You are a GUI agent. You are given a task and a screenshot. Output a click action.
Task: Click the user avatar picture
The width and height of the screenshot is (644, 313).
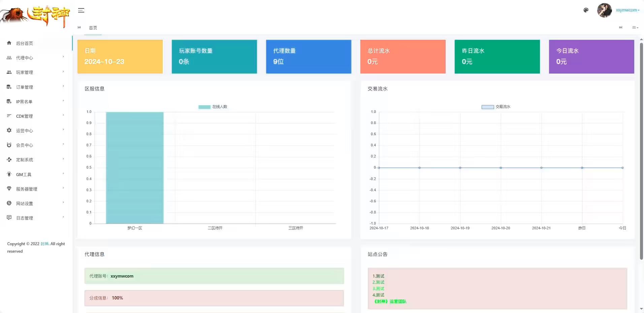tap(604, 10)
